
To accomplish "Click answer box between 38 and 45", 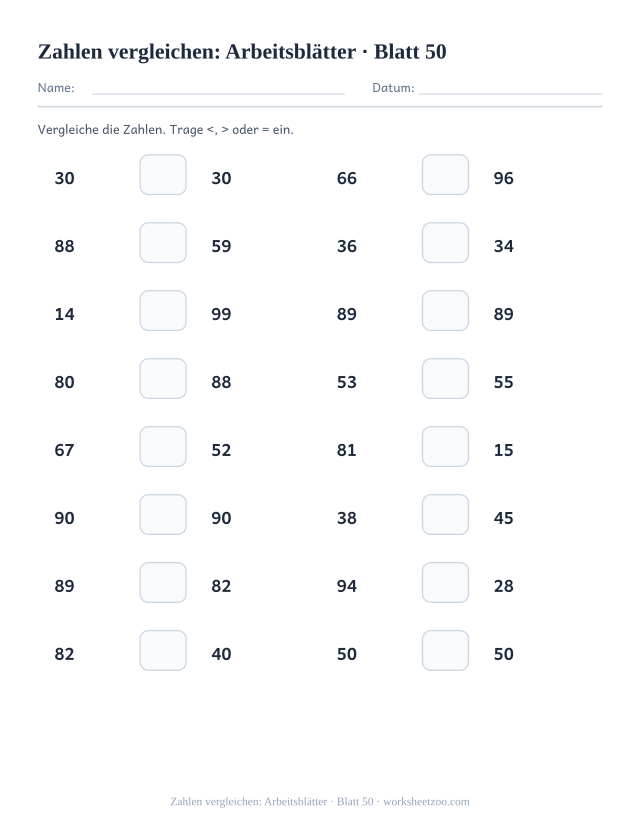I will 445,514.
